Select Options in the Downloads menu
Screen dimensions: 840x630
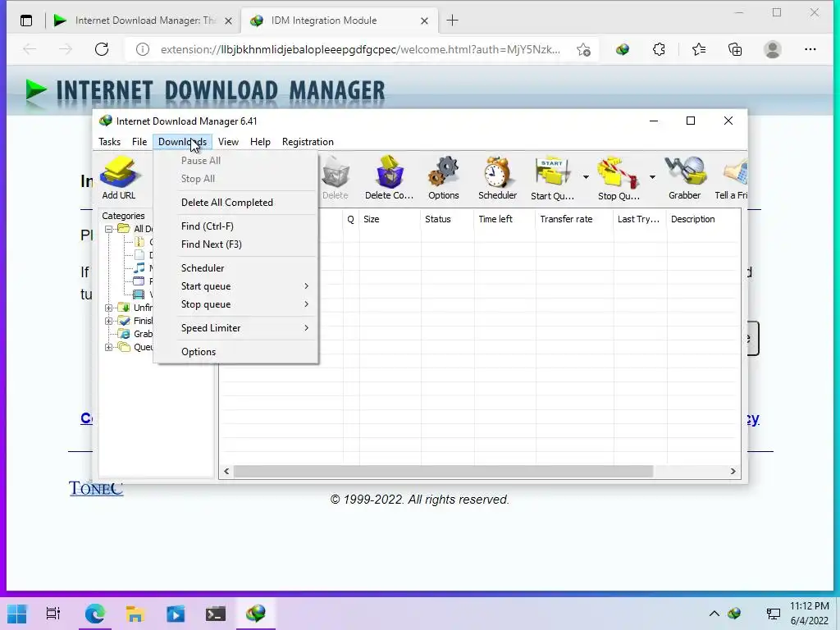(x=235, y=351)
